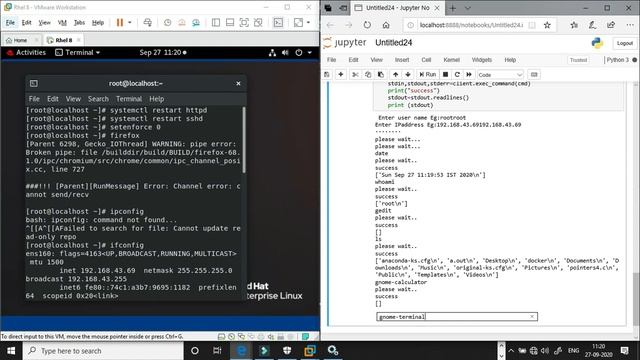Screen dimensions: 640x360
Task: Click volume icon in RHEL top bar
Action: pyautogui.click(x=285, y=52)
